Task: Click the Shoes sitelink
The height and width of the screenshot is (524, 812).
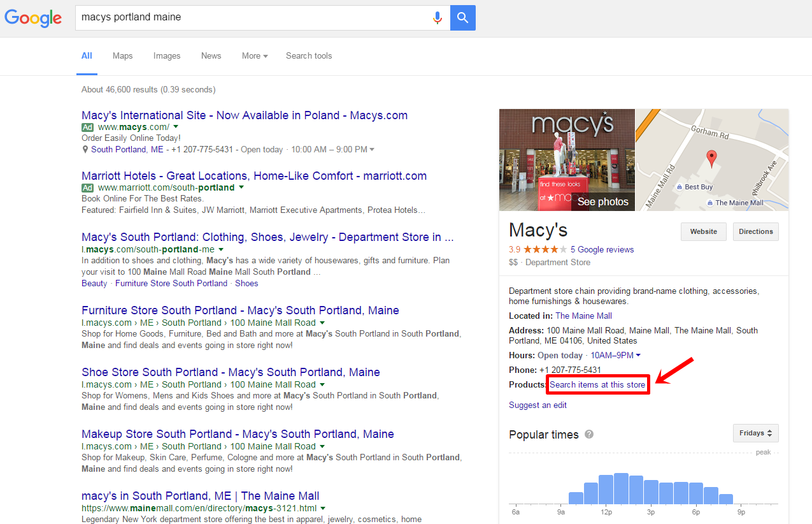Action: pyautogui.click(x=246, y=283)
